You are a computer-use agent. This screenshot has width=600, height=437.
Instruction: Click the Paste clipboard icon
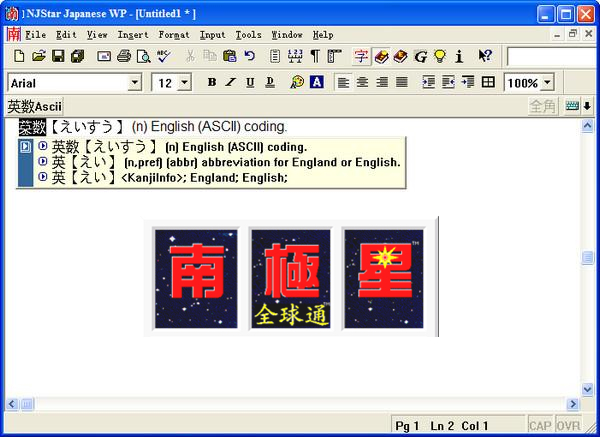tap(230, 57)
